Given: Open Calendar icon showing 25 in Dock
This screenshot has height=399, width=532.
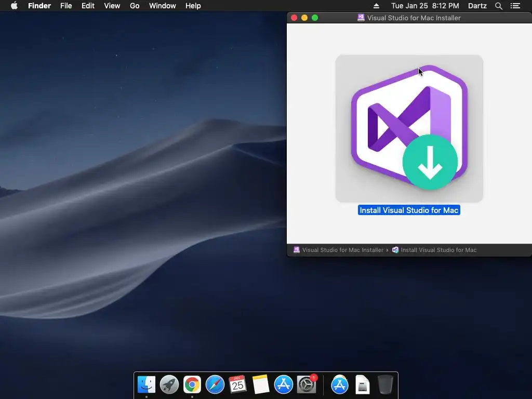Looking at the screenshot, I should tap(237, 385).
